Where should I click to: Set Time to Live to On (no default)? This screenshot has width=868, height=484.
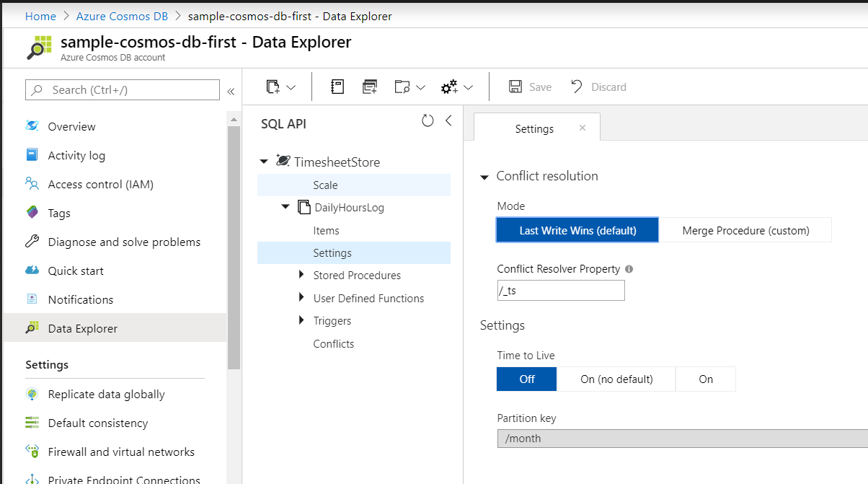(x=616, y=379)
